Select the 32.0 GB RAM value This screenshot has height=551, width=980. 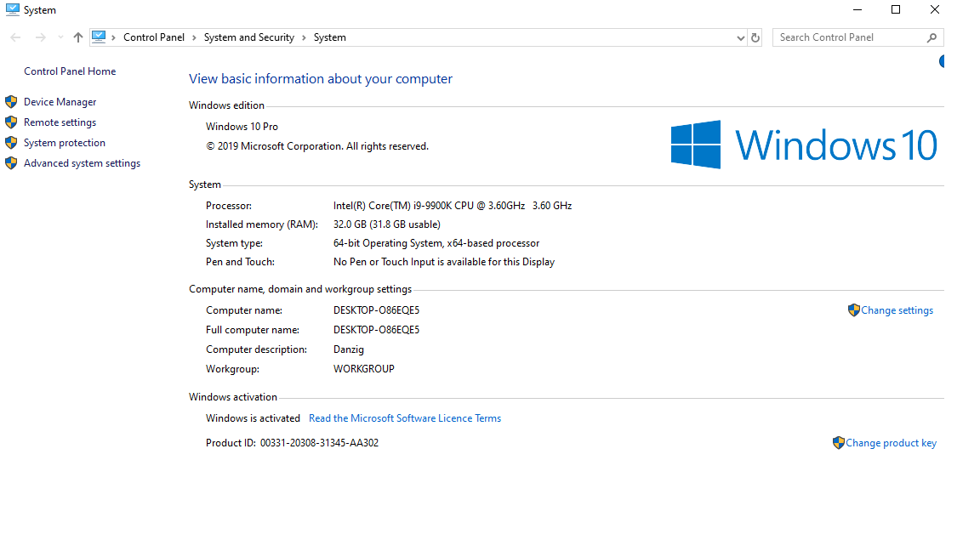(x=387, y=224)
